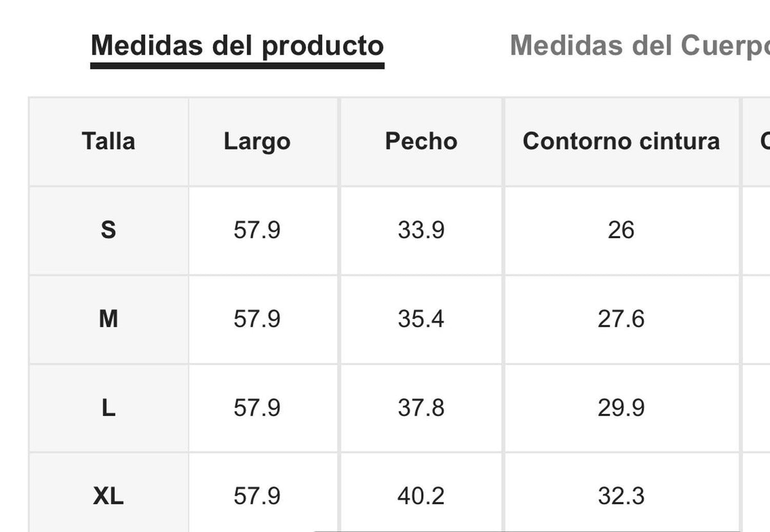Select the Medidas del producto tab

pos(237,46)
